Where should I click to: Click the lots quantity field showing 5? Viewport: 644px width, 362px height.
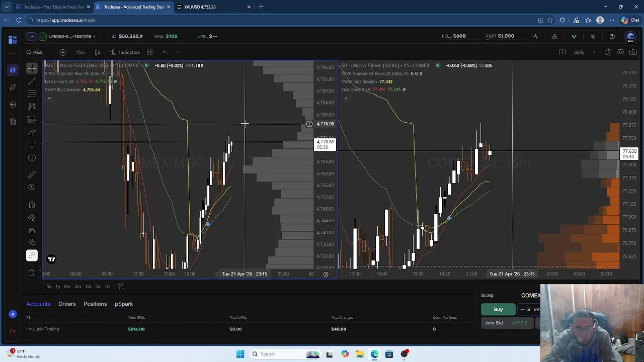(529, 309)
